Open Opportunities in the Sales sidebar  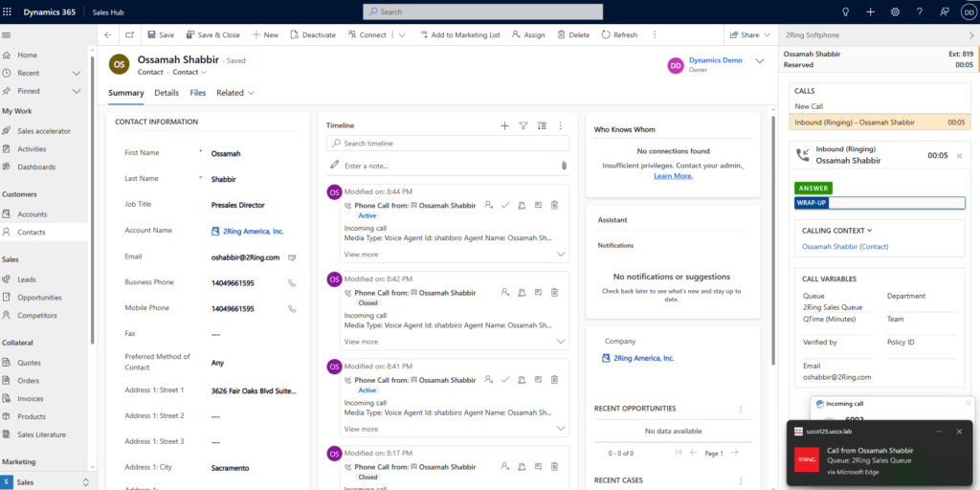(39, 297)
